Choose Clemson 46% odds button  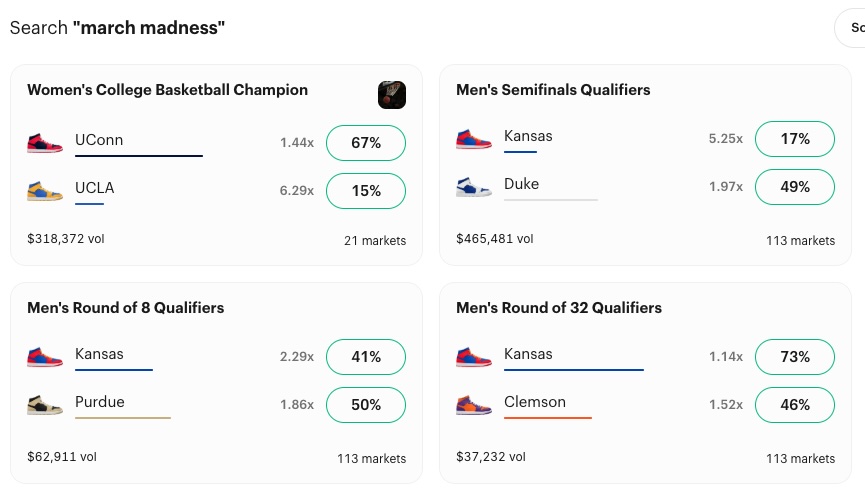(795, 405)
